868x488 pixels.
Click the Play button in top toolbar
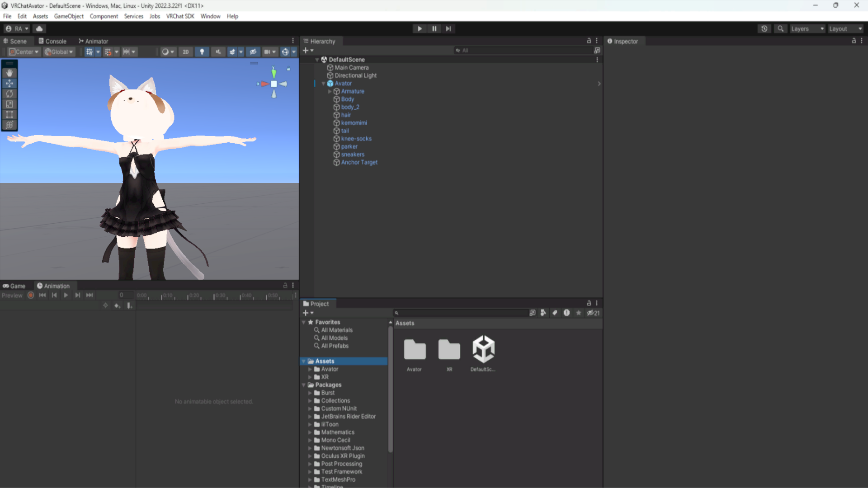(x=420, y=28)
